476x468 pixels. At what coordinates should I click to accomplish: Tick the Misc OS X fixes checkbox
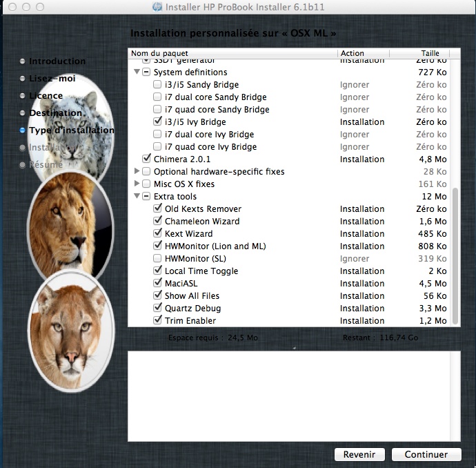[x=146, y=184]
